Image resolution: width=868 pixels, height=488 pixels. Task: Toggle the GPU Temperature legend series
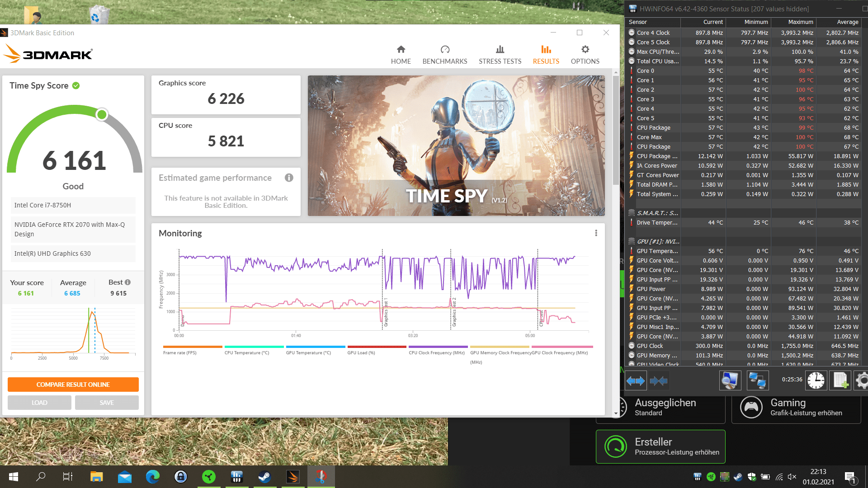coord(315,350)
